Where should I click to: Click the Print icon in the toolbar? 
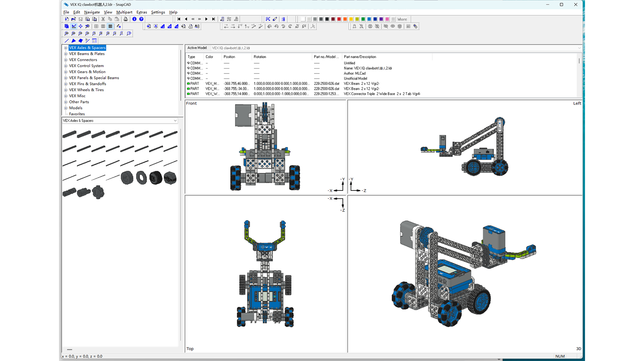pyautogui.click(x=126, y=19)
